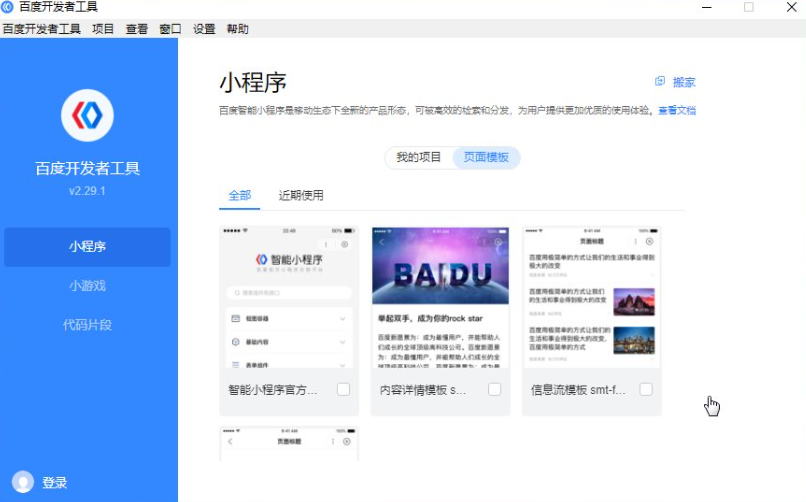806x502 pixels.
Task: Click the 搬家 copy icon
Action: [x=660, y=81]
